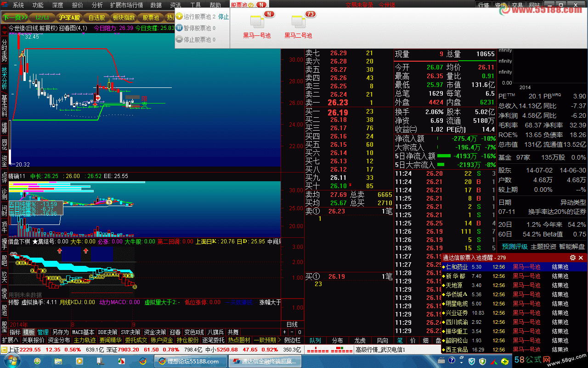Select the 委托成交 tab
This screenshot has height=368, width=588.
tap(136, 340)
